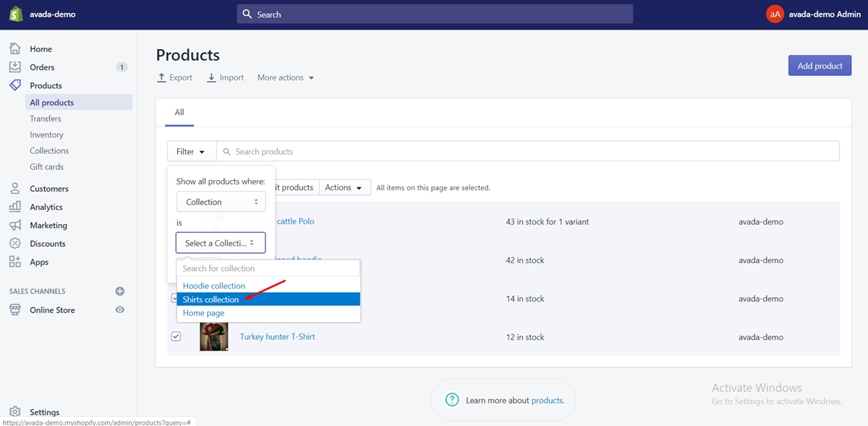Open Settings via the gear icon
The width and height of the screenshot is (868, 426).
point(15,412)
